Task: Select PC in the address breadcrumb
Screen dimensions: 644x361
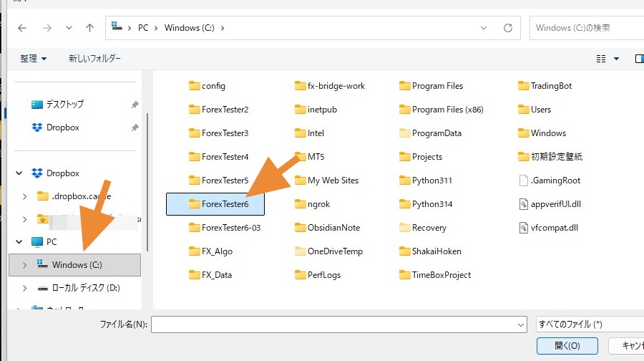Action: click(x=143, y=28)
